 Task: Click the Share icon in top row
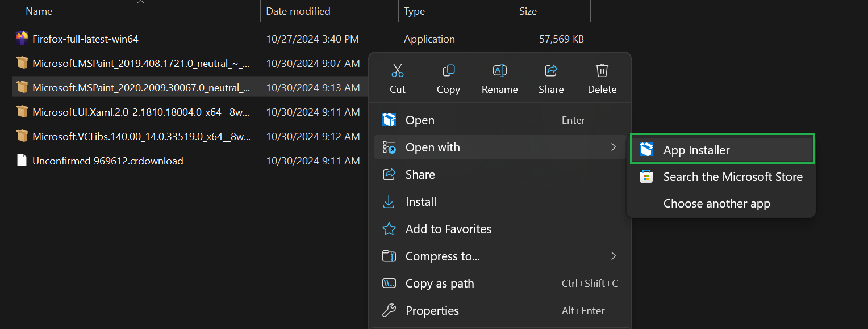[551, 70]
